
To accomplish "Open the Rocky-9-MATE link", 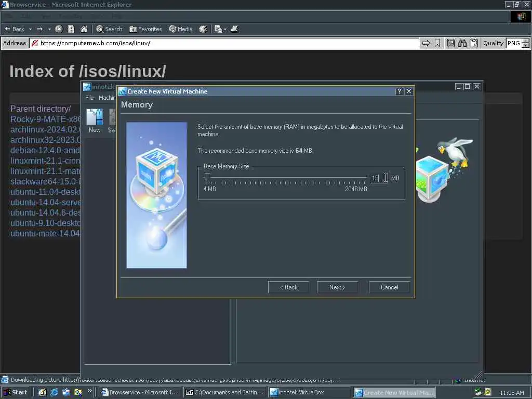I will click(46, 119).
